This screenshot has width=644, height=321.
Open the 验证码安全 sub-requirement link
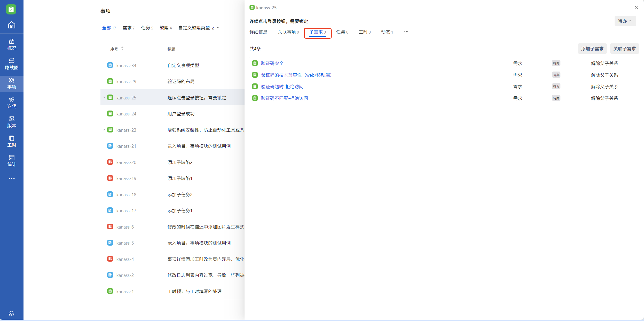coord(272,63)
